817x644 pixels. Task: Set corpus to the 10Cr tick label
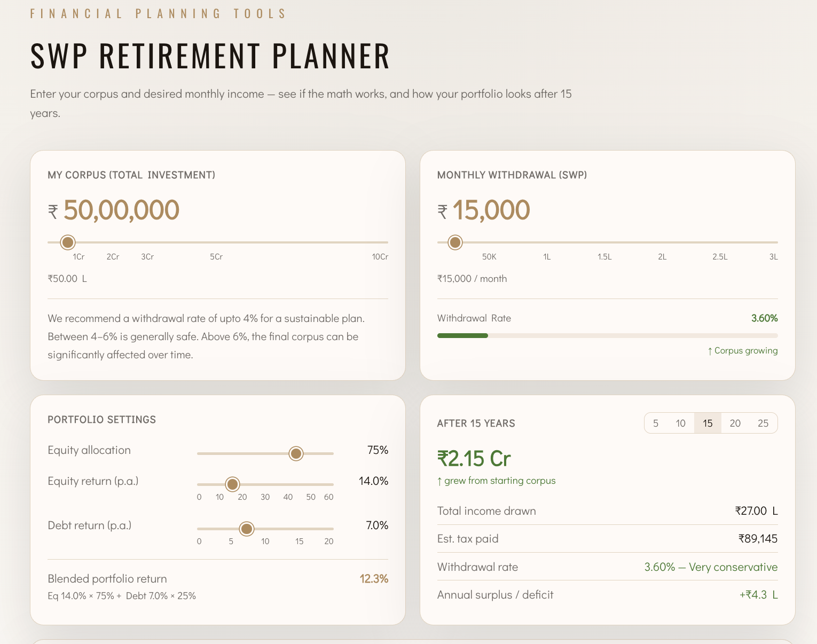380,257
